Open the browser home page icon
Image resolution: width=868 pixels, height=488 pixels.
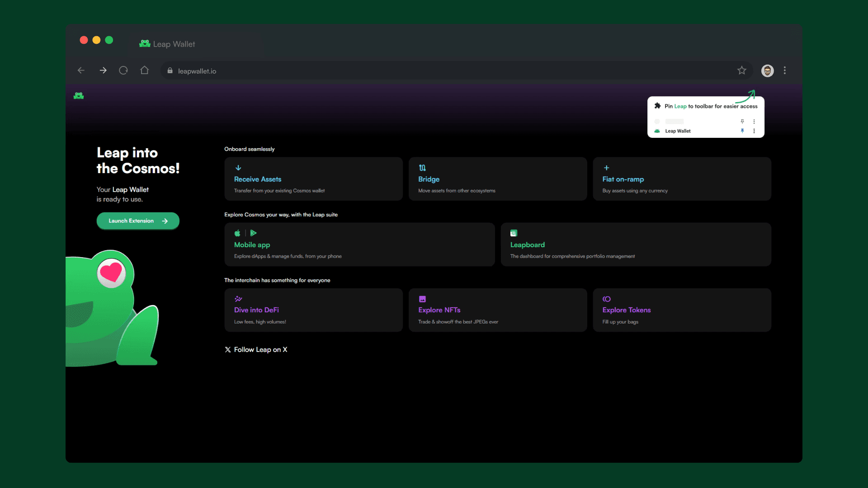click(145, 70)
